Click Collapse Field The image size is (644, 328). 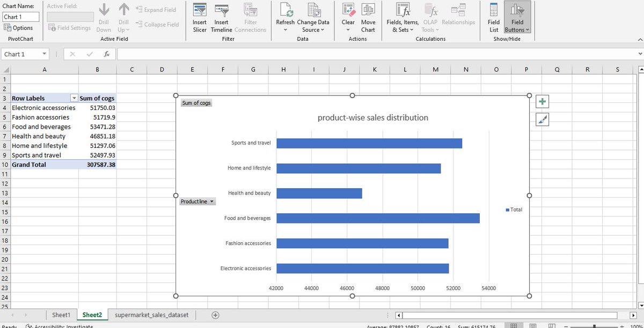(x=157, y=25)
